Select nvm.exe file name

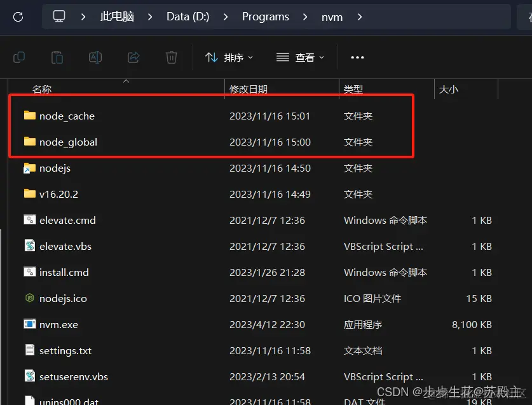tap(58, 324)
